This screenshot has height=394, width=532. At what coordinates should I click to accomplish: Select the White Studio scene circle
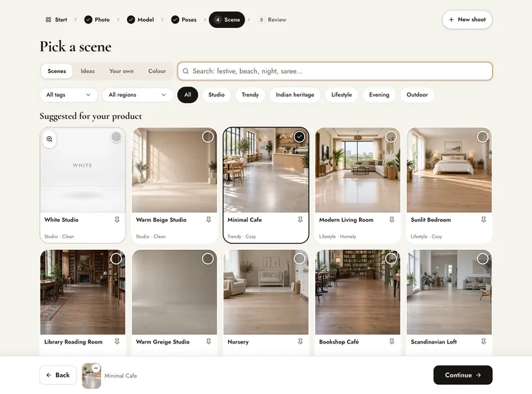point(116,137)
